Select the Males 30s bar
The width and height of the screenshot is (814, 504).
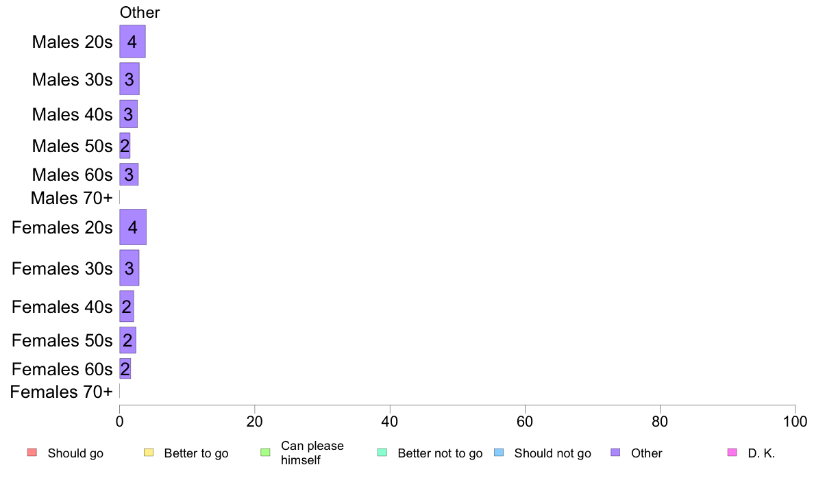tap(129, 79)
